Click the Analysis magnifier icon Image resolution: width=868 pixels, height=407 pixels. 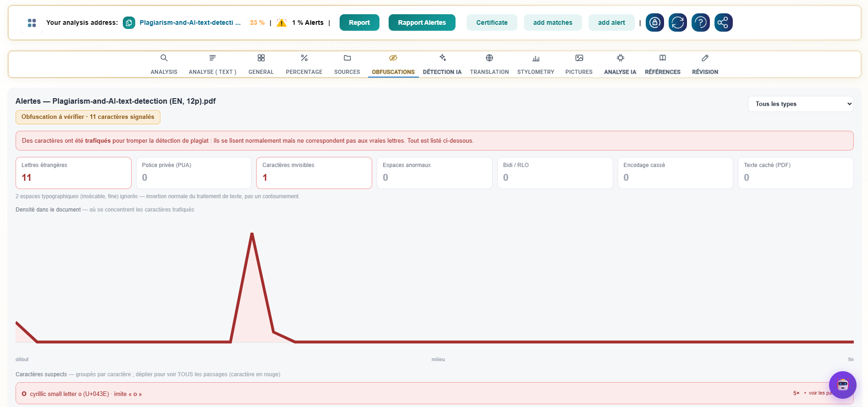(x=164, y=58)
